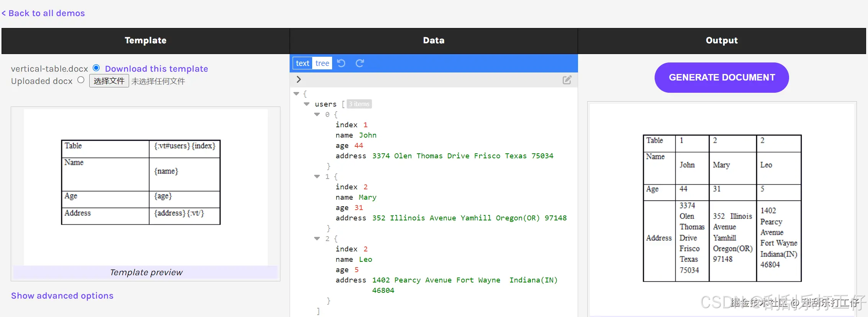Click Download this template link
This screenshot has width=868, height=317.
156,69
